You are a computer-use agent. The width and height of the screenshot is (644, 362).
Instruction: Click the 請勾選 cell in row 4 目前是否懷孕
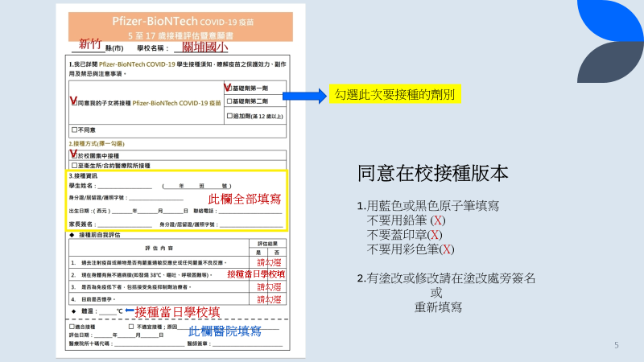click(x=269, y=299)
